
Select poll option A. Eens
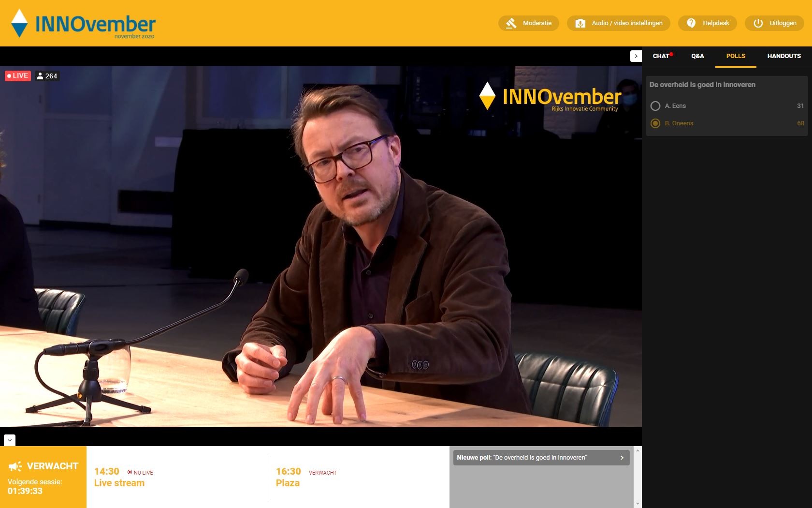pyautogui.click(x=727, y=106)
